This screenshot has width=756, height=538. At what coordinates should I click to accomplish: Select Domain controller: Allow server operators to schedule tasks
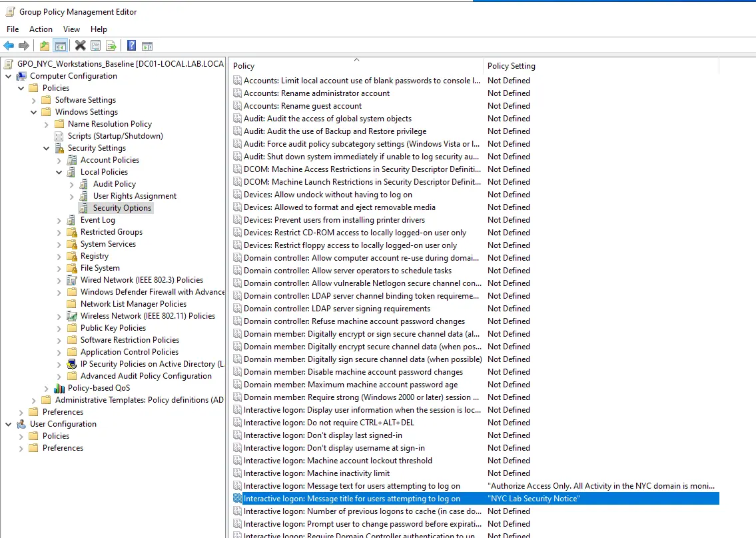point(348,271)
